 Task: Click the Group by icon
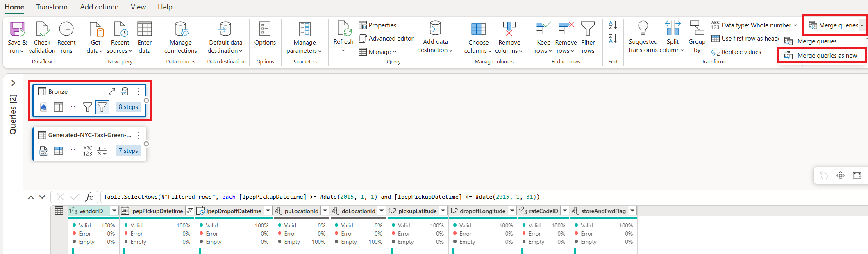697,29
